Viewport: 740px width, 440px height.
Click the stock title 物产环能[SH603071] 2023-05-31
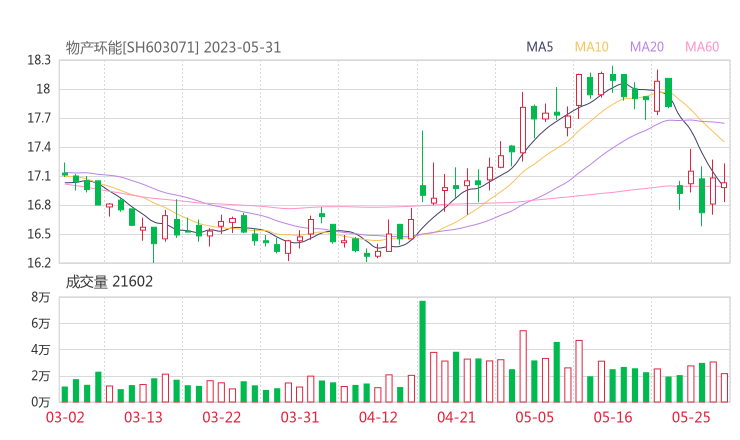(x=173, y=47)
